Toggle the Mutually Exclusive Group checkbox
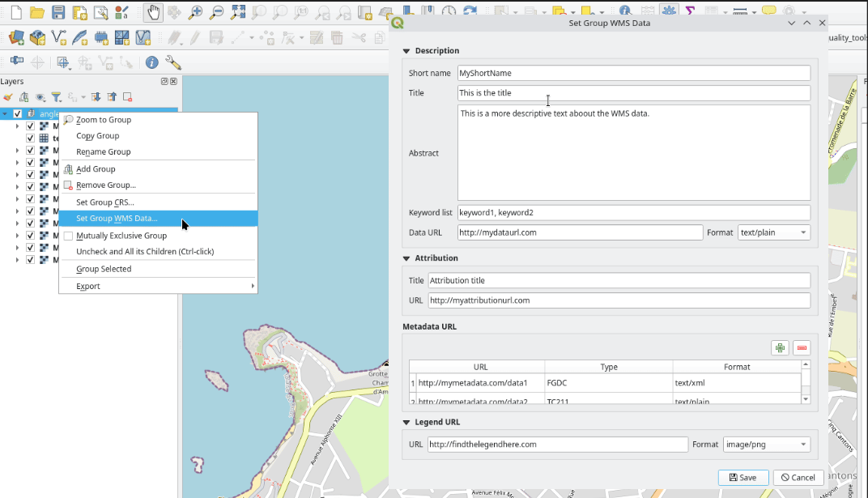868x498 pixels. point(68,236)
